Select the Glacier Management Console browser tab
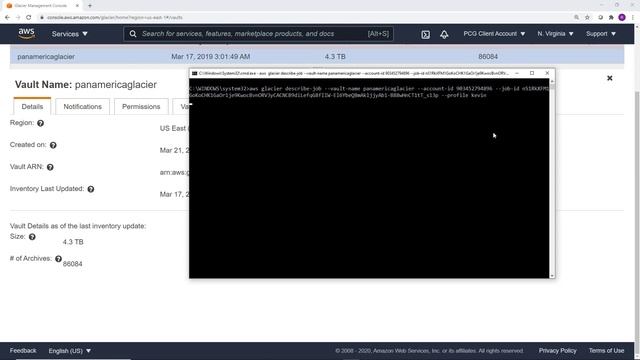Screen dimensions: 640x360 coord(42,6)
